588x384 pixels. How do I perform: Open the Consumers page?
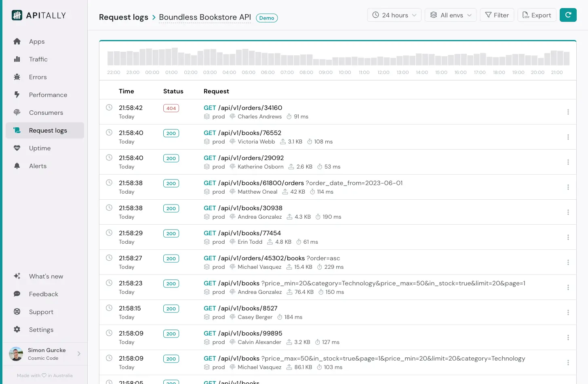44,113
